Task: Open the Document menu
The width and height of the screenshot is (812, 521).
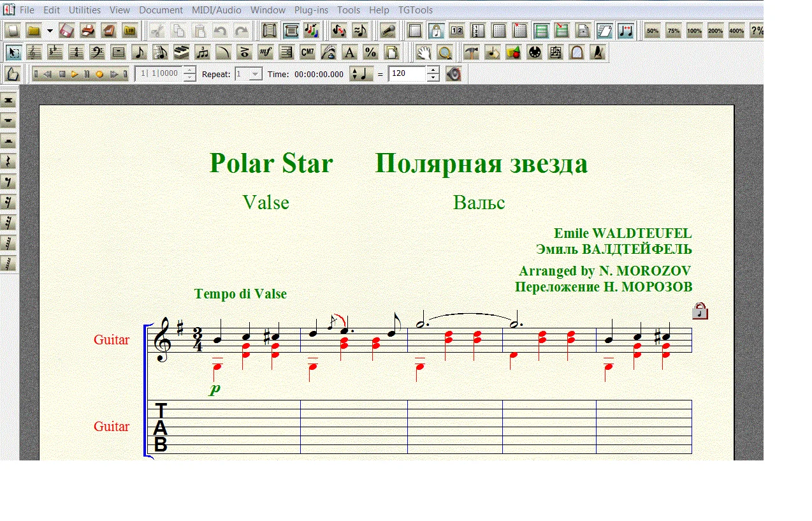Action: tap(161, 10)
